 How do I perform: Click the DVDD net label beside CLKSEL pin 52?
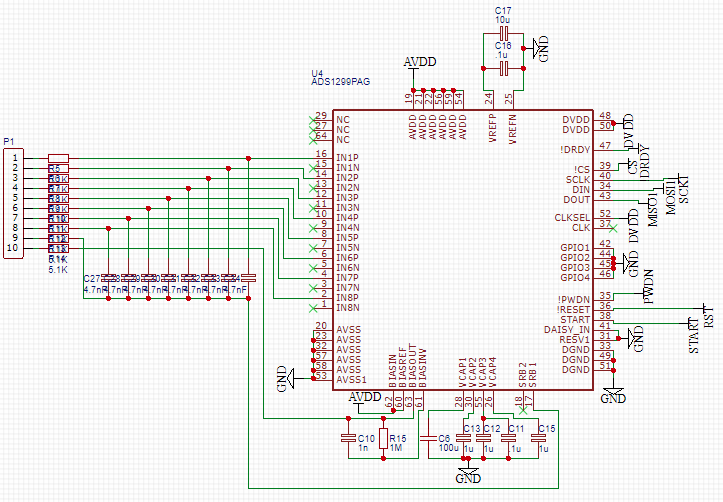coord(633,226)
